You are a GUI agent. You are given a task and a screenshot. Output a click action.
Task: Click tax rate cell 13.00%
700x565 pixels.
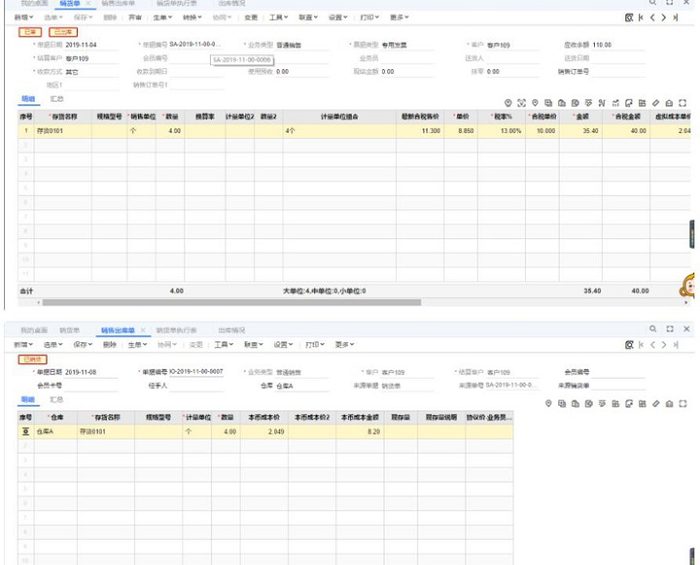pos(501,131)
